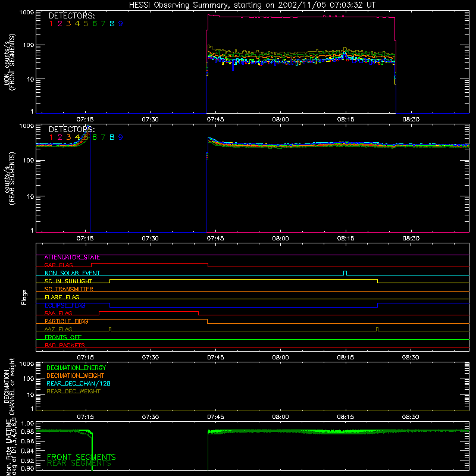Click the NON_SOLAR_EVENT pulse near 08:15
The height and width of the screenshot is (476, 476).
click(x=345, y=273)
